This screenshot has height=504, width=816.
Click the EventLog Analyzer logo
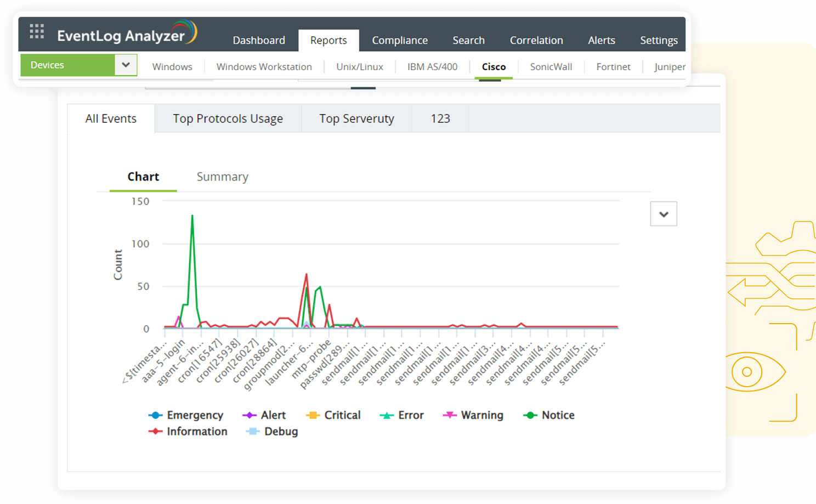point(126,34)
